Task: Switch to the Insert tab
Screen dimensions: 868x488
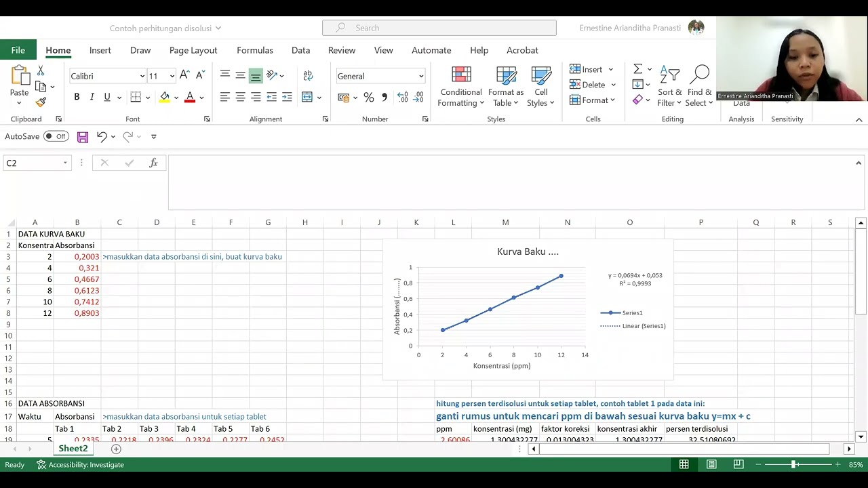Action: pyautogui.click(x=100, y=50)
